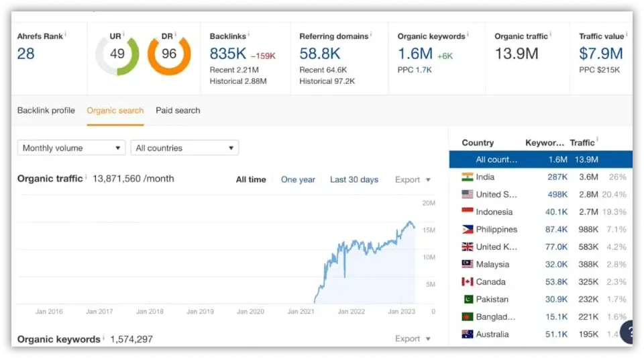Viewport: 644px width, 358px height.
Task: Click the Organic keywords header info icon
Action: click(x=468, y=34)
